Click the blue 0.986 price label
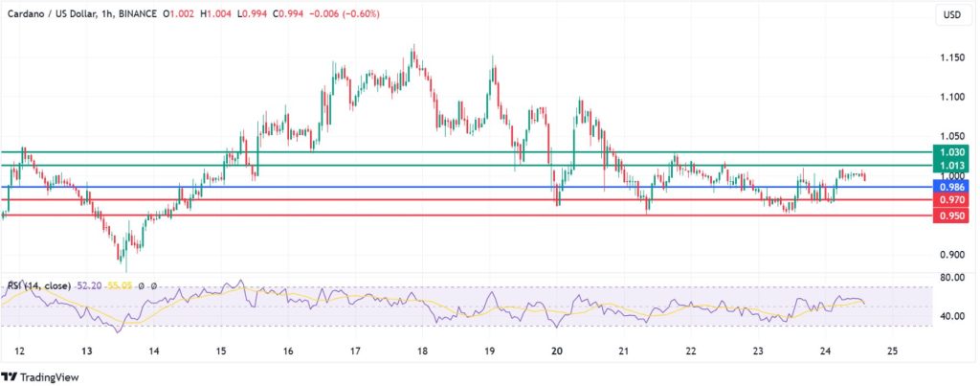980x386 pixels. tap(951, 187)
